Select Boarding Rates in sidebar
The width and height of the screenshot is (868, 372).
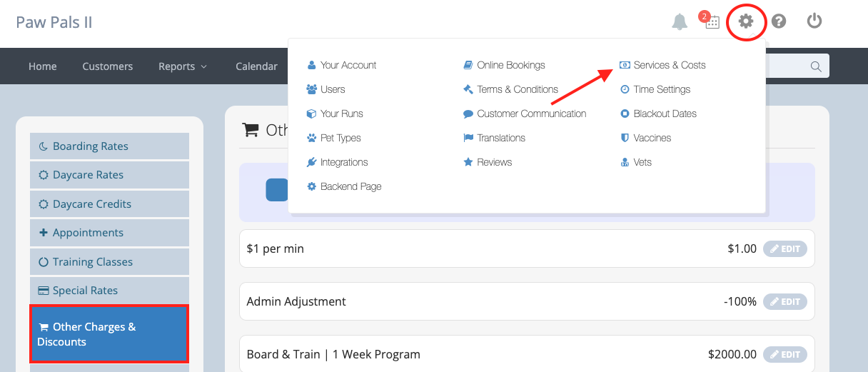(109, 146)
